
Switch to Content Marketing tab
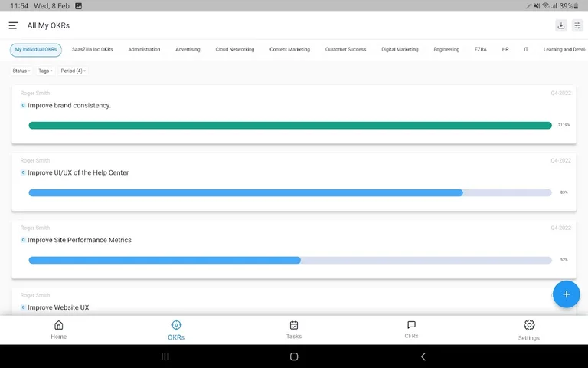tap(289, 50)
